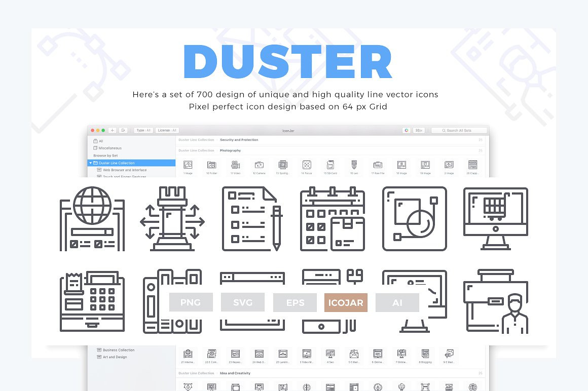588x391 pixels.
Task: Click the large cash register icon
Action: 92,301
